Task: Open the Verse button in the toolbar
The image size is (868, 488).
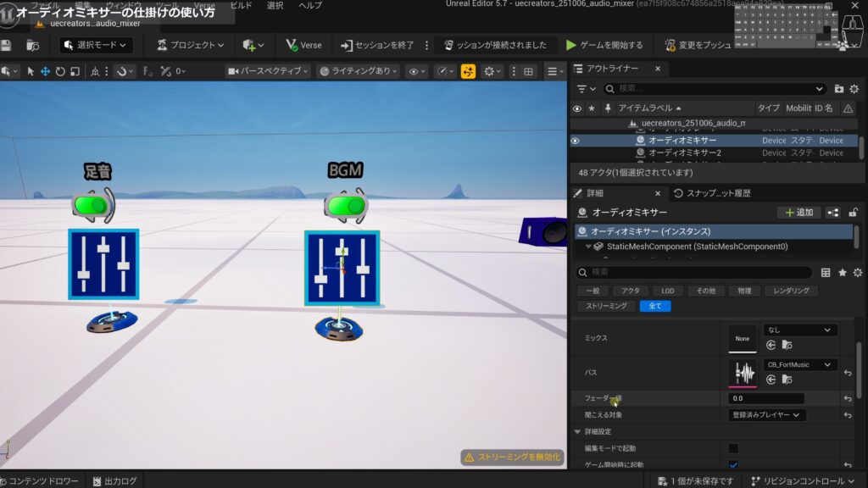Action: tap(303, 45)
